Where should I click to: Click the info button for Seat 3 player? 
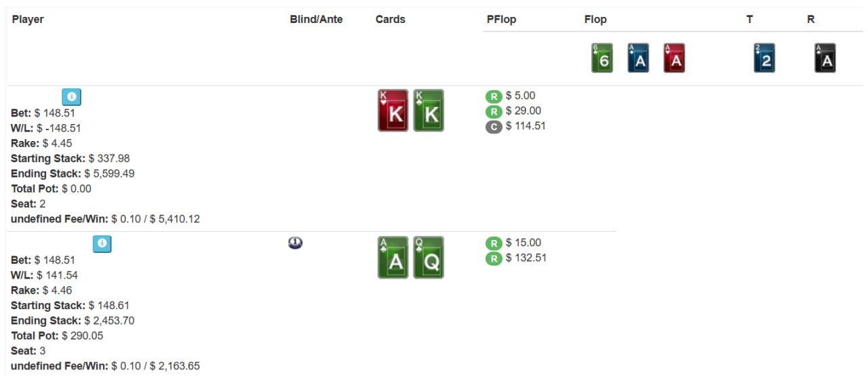[102, 244]
